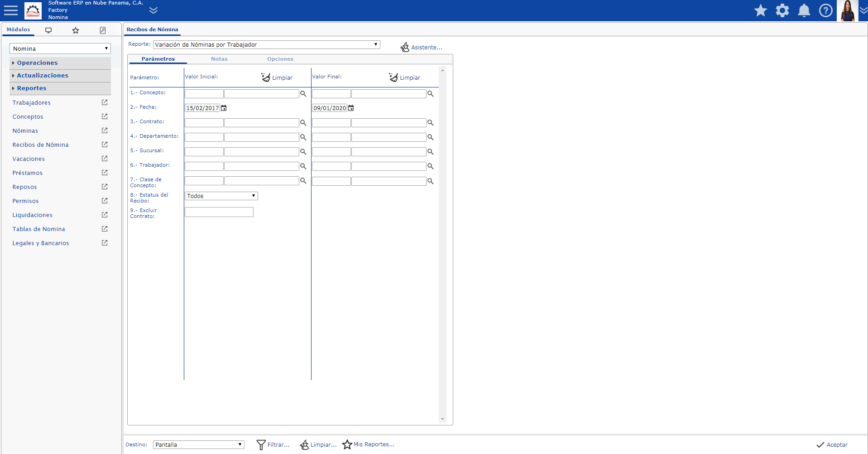The width and height of the screenshot is (868, 454).
Task: Click the Excluir Contrato input field
Action: (x=219, y=212)
